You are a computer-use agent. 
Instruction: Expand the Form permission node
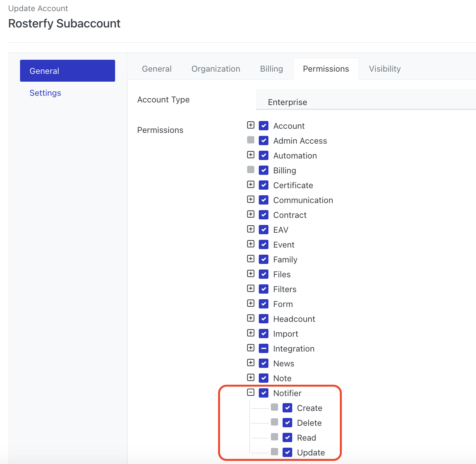click(x=251, y=303)
